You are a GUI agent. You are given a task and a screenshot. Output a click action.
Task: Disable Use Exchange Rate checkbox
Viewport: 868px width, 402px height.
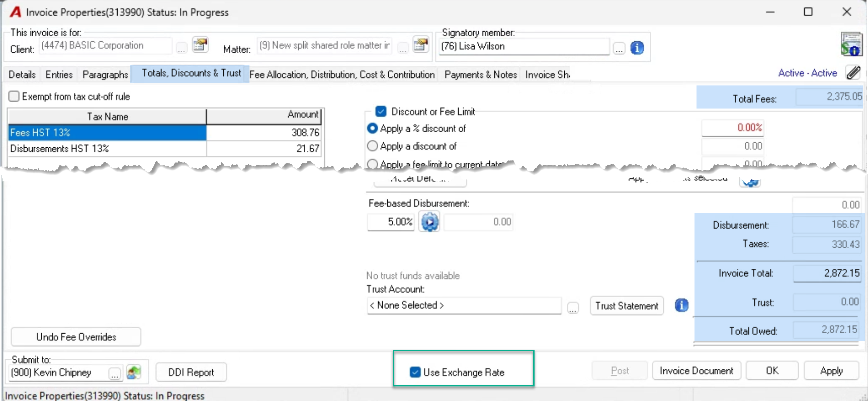coord(415,372)
